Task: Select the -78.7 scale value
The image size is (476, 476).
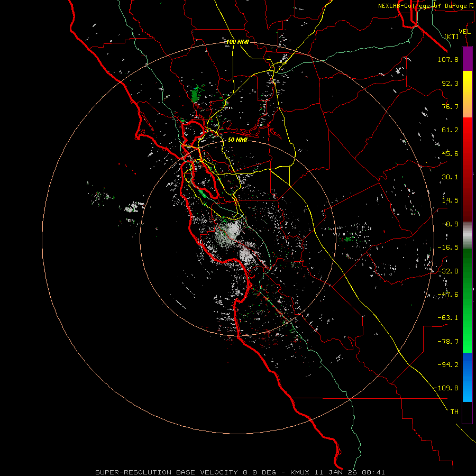Action: (x=448, y=342)
